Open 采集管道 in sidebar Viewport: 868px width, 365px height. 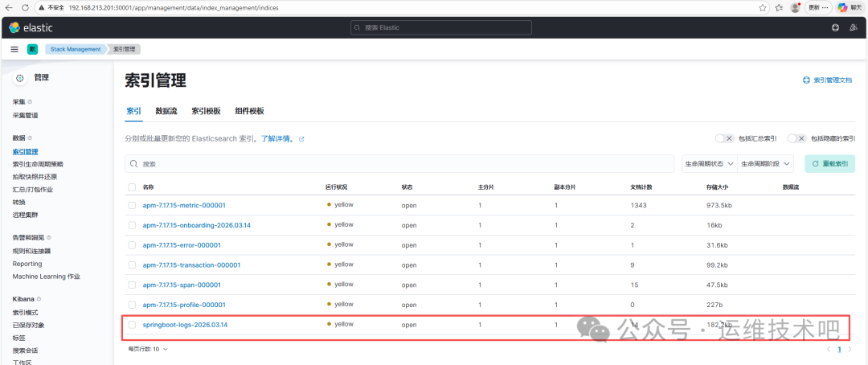coord(26,115)
